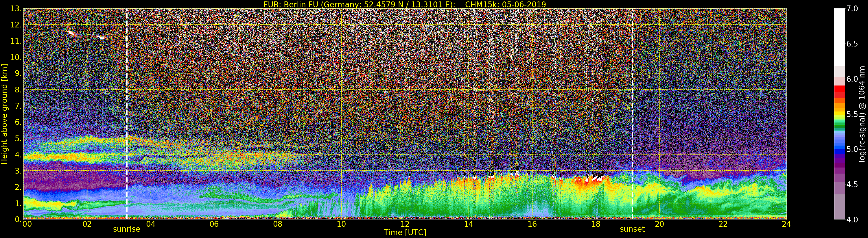
Task: Click the time axis tick '16'
Action: [x=532, y=224]
